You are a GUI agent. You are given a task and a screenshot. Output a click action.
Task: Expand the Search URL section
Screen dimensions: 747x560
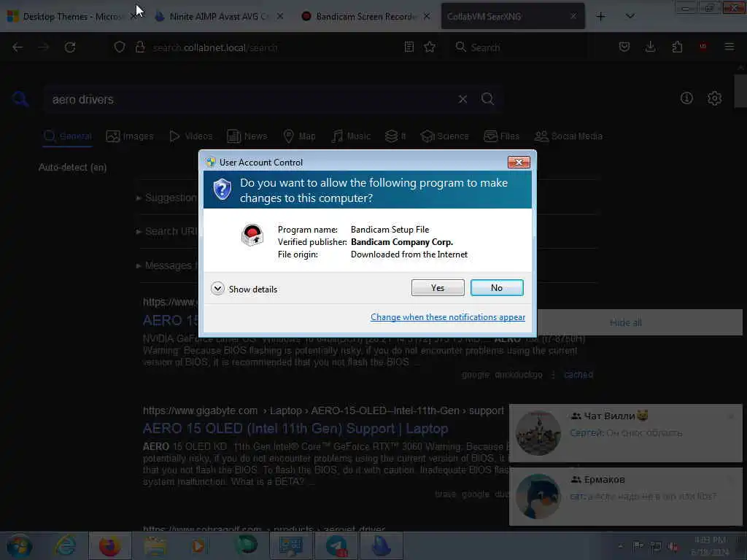tap(166, 231)
